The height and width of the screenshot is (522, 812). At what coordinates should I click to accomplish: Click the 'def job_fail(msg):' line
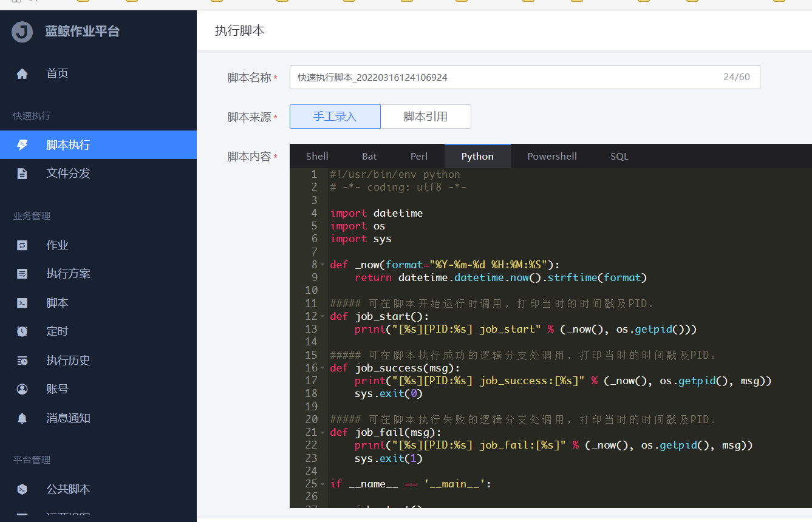pyautogui.click(x=386, y=432)
